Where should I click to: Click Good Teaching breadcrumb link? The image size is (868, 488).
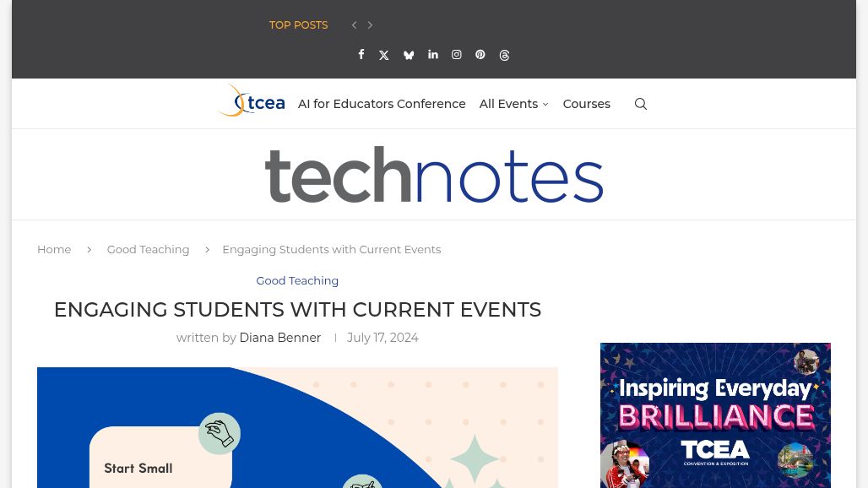148,249
